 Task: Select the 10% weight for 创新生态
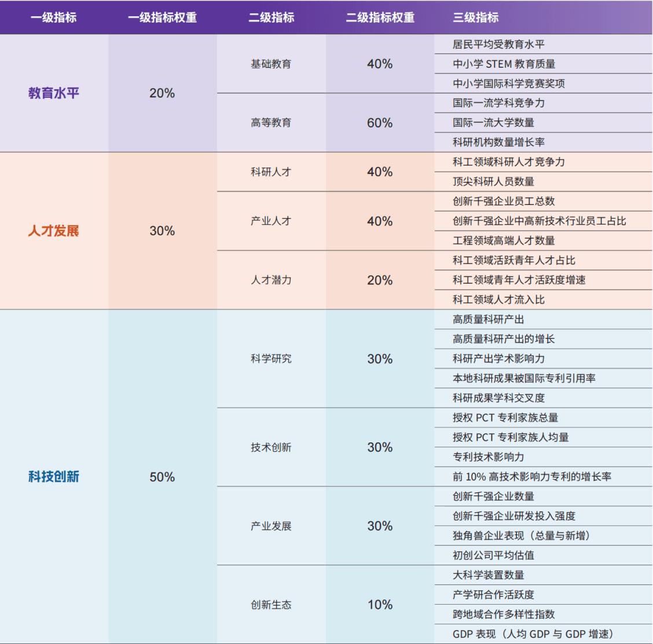click(x=380, y=605)
